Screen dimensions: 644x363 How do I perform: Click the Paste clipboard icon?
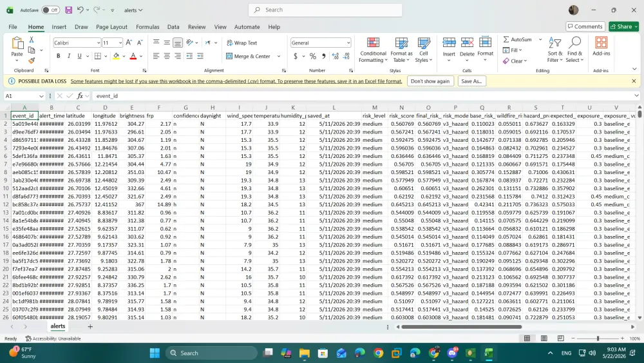click(17, 43)
